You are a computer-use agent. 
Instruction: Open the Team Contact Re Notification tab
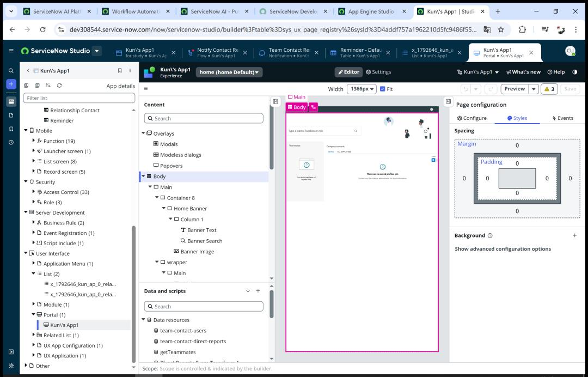tap(290, 52)
